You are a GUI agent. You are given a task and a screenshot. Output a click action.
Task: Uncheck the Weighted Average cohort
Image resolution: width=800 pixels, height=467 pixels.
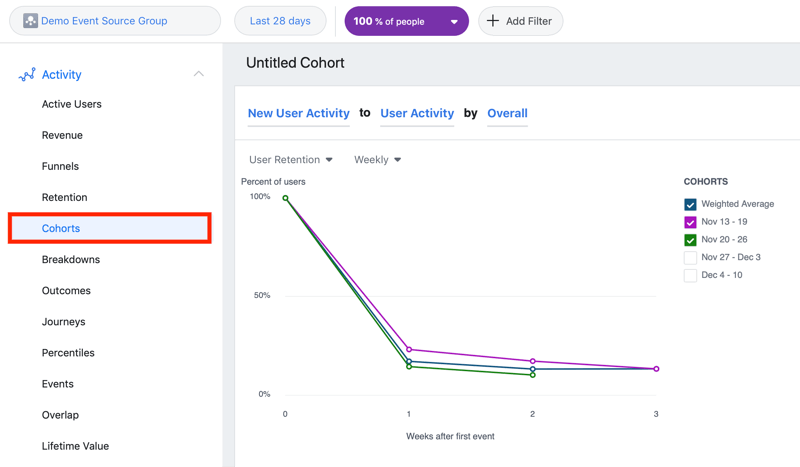click(690, 205)
